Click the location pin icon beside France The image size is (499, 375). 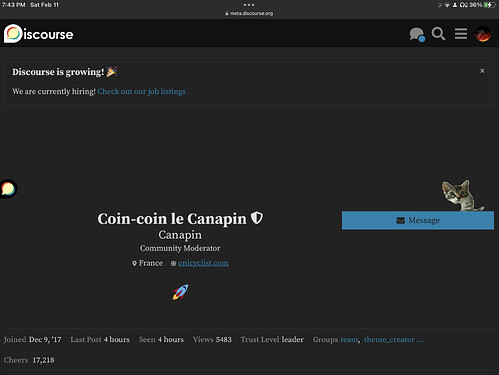click(134, 263)
